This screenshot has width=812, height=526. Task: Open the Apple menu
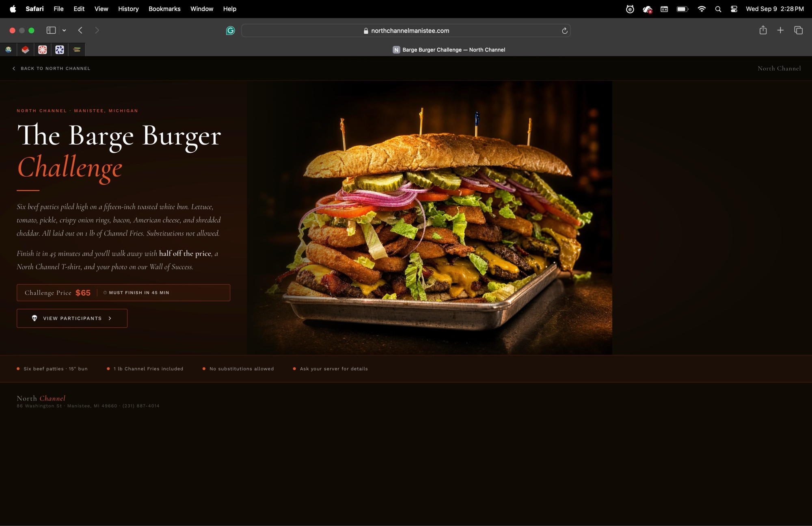pos(13,9)
